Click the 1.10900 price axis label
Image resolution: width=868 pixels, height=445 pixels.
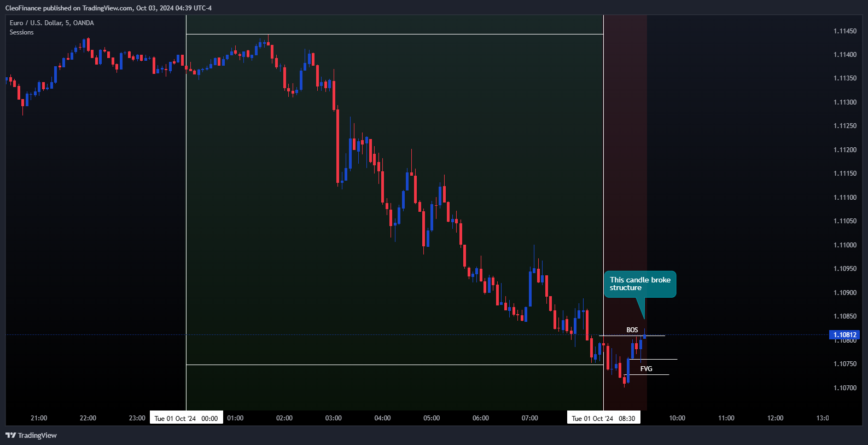tap(845, 293)
